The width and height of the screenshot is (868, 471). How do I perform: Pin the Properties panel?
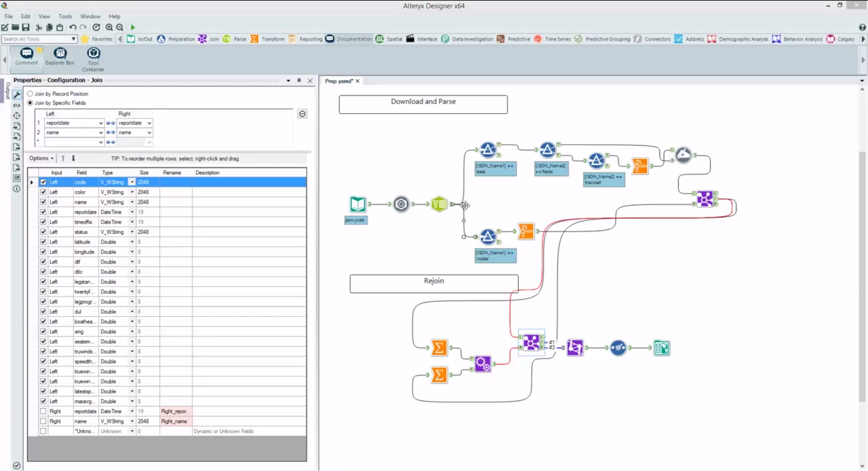(299, 81)
